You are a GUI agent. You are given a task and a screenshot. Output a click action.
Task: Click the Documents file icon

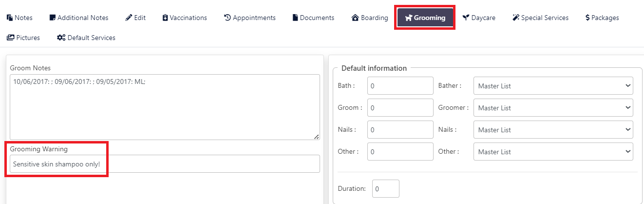tap(295, 18)
